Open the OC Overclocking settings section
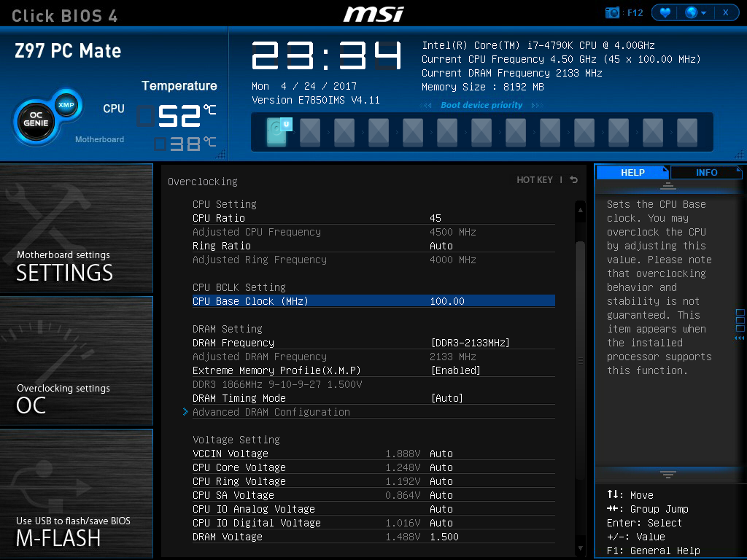Viewport: 747px width, 560px height. [x=76, y=361]
